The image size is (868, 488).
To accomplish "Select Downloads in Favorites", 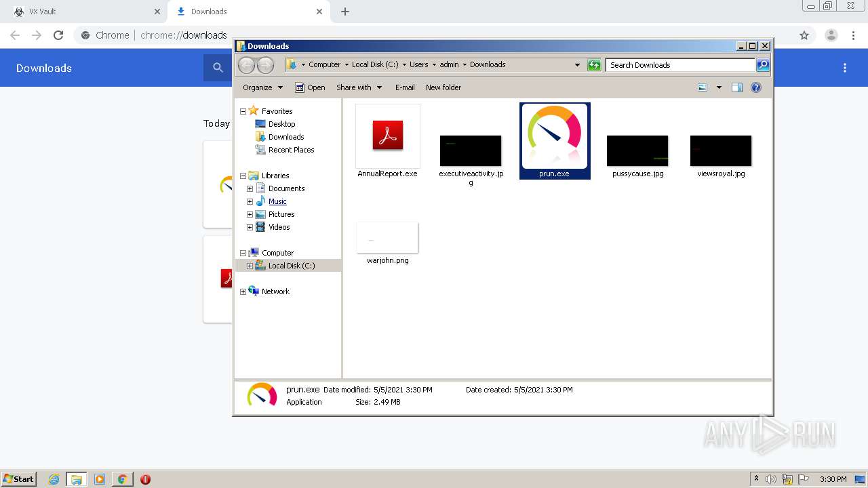I will (x=286, y=137).
